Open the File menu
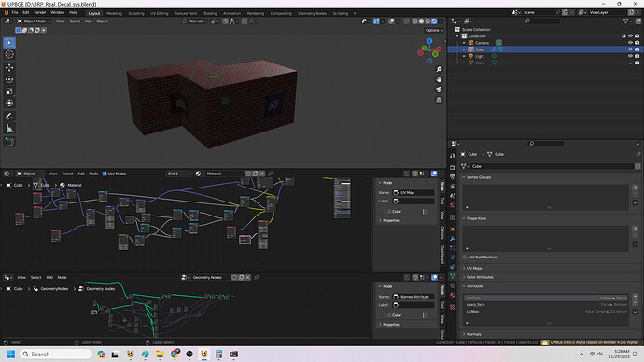This screenshot has height=362, width=644. point(15,13)
